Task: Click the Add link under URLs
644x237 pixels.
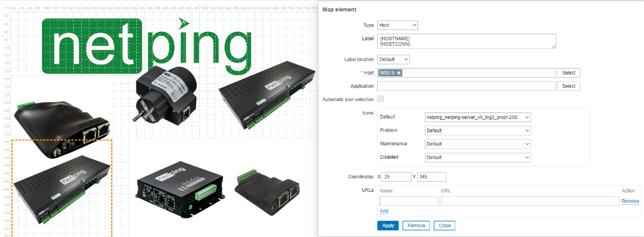Action: click(x=384, y=211)
